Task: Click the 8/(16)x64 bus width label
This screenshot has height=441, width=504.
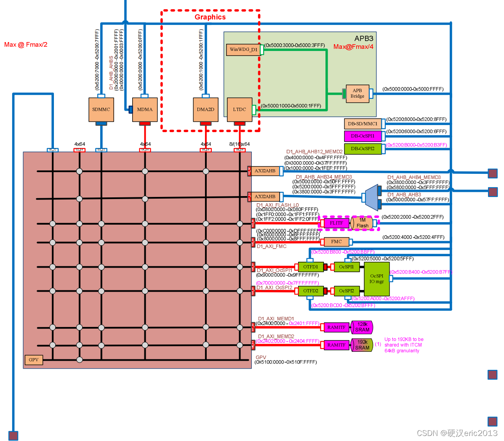Action: pos(240,144)
